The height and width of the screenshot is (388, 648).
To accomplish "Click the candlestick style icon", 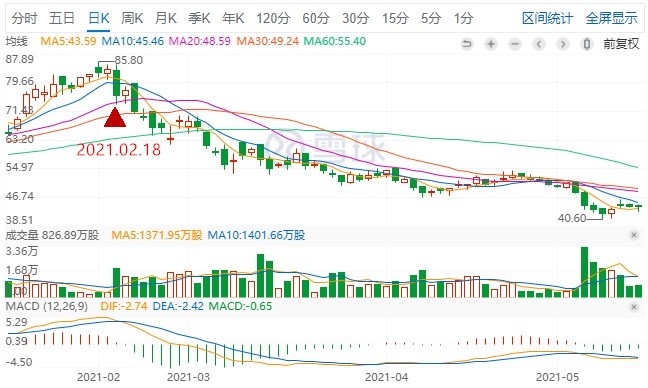I will point(587,43).
